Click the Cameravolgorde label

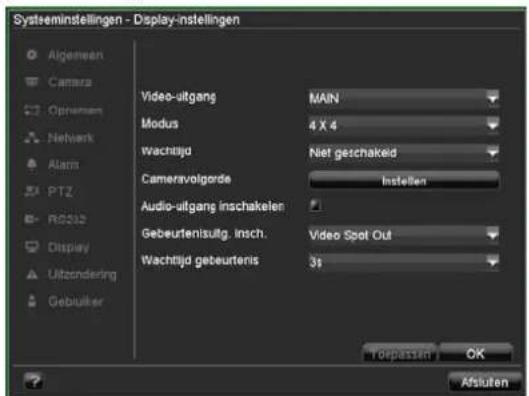186,179
